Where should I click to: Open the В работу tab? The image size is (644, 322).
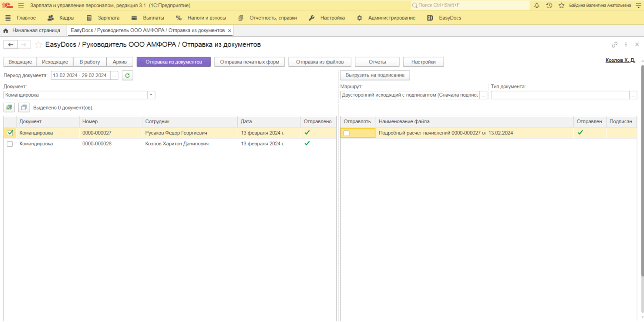click(x=90, y=62)
